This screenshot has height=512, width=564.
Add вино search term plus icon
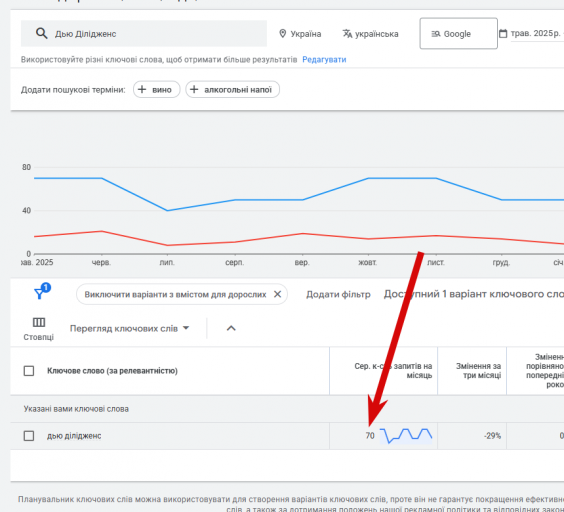coord(142,89)
